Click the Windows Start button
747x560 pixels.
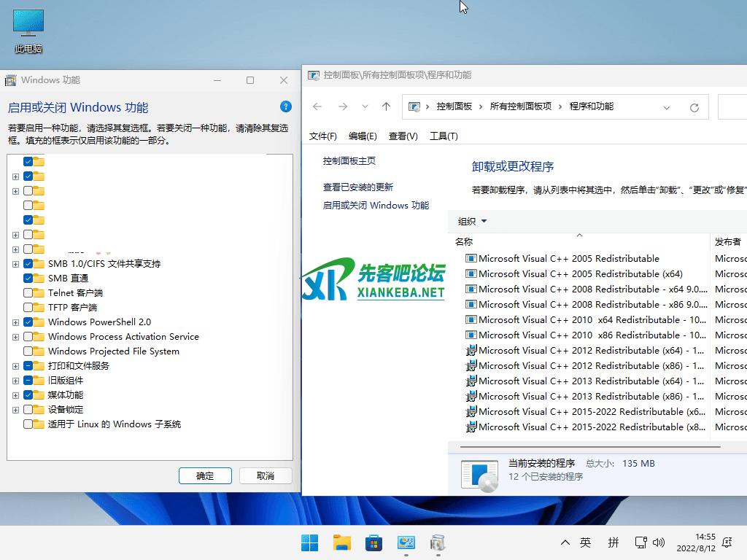[x=309, y=542]
